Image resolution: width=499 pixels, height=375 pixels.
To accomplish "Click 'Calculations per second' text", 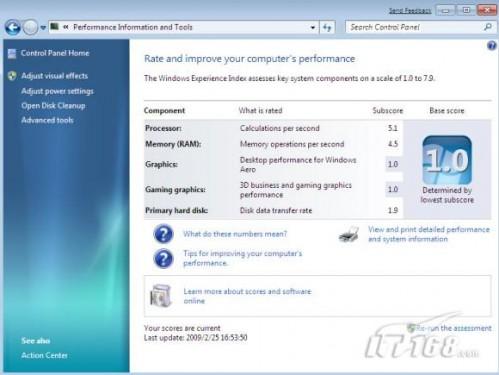I will tap(280, 128).
